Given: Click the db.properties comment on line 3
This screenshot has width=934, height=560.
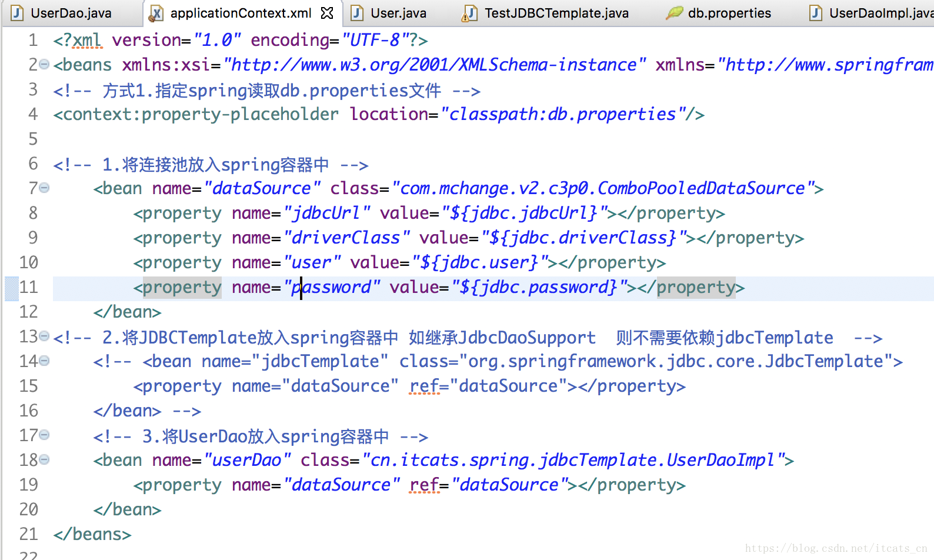Looking at the screenshot, I should (267, 91).
